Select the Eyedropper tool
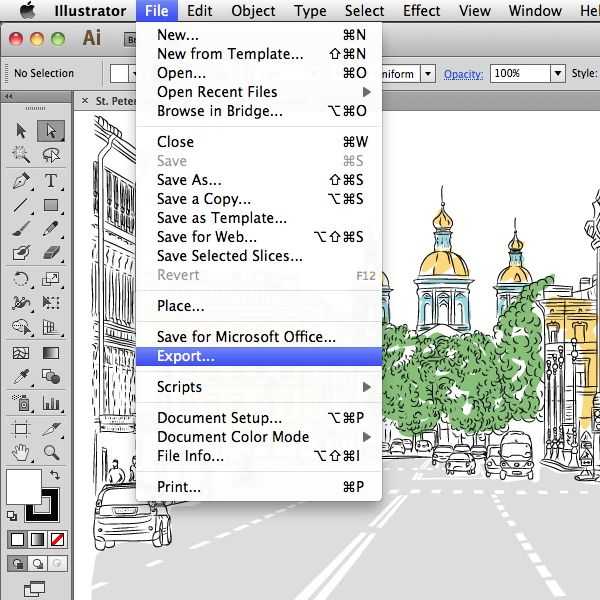 21,377
